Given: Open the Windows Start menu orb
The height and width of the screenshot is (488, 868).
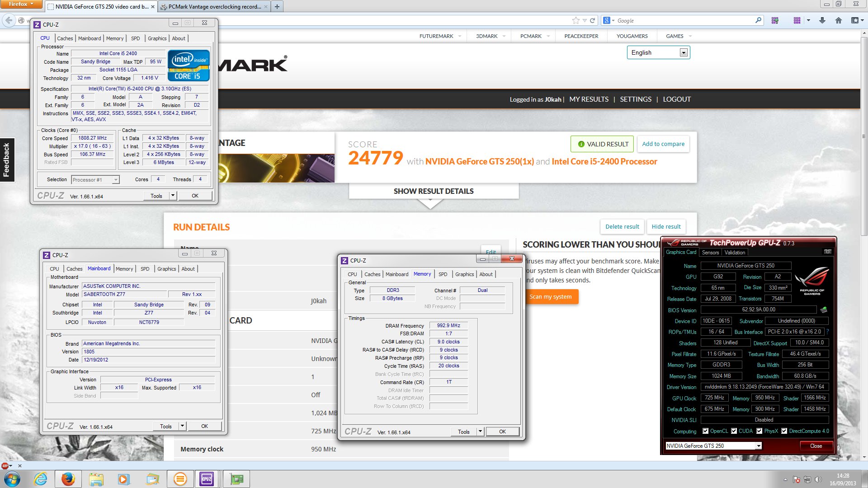Looking at the screenshot, I should point(12,479).
